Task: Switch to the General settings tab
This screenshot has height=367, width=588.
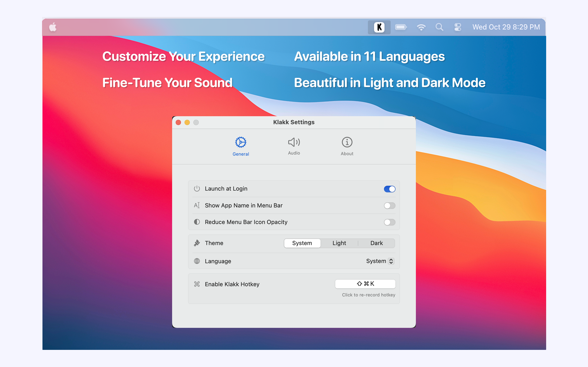Action: click(x=241, y=146)
